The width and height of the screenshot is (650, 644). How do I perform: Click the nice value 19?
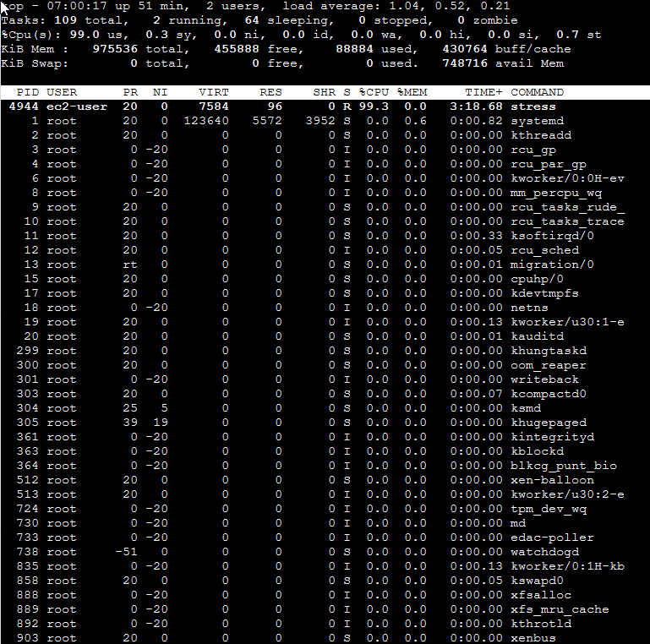click(x=161, y=423)
